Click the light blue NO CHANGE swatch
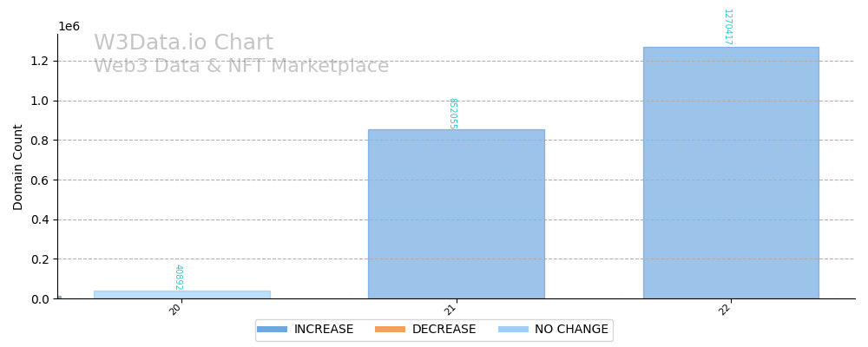The height and width of the screenshot is (347, 868). click(512, 330)
